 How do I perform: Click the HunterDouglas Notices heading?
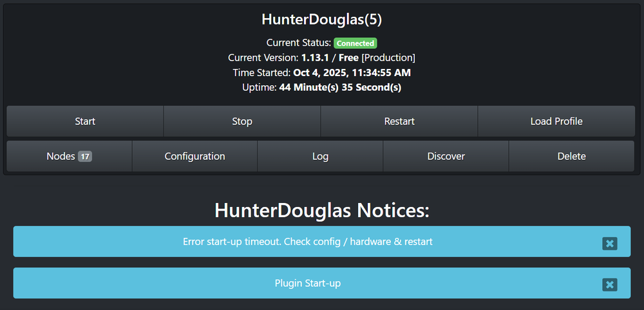(321, 210)
